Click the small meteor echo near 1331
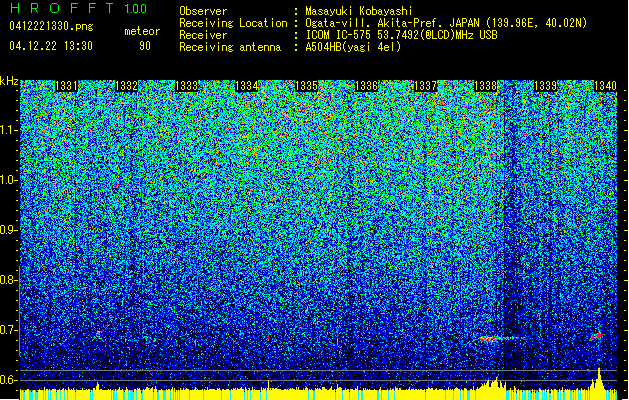The height and width of the screenshot is (400, 629). 97,334
